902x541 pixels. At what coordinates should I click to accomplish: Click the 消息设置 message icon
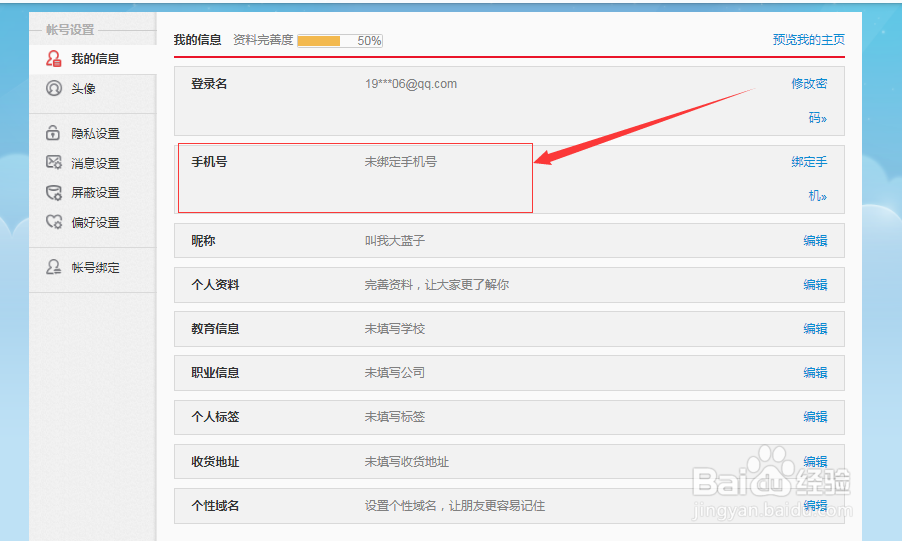[x=53, y=163]
